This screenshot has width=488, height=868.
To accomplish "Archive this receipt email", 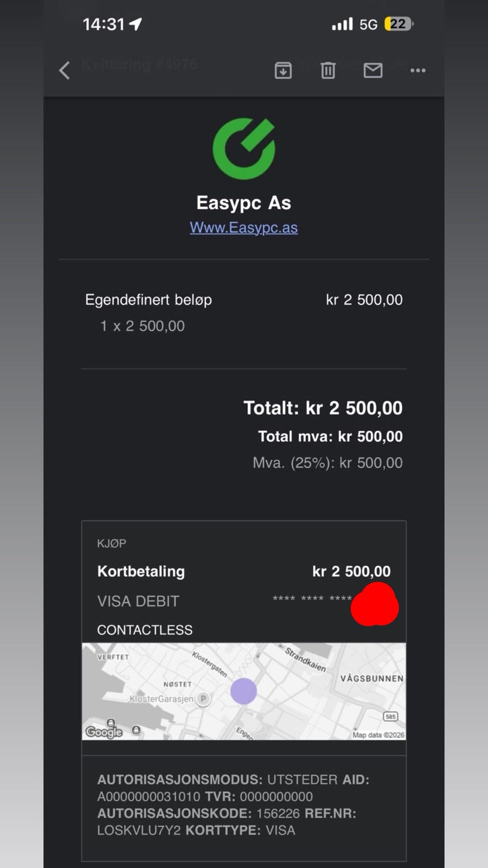I will click(283, 71).
